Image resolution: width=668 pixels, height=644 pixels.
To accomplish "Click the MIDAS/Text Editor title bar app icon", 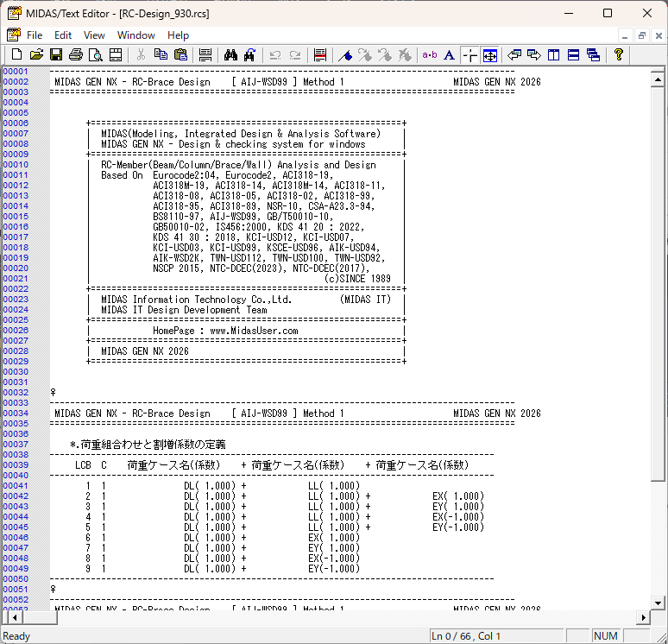I will 14,13.
